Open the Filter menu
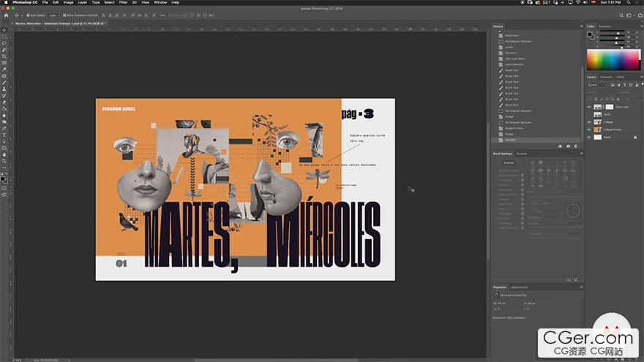This screenshot has width=644, height=362. coord(123,2)
